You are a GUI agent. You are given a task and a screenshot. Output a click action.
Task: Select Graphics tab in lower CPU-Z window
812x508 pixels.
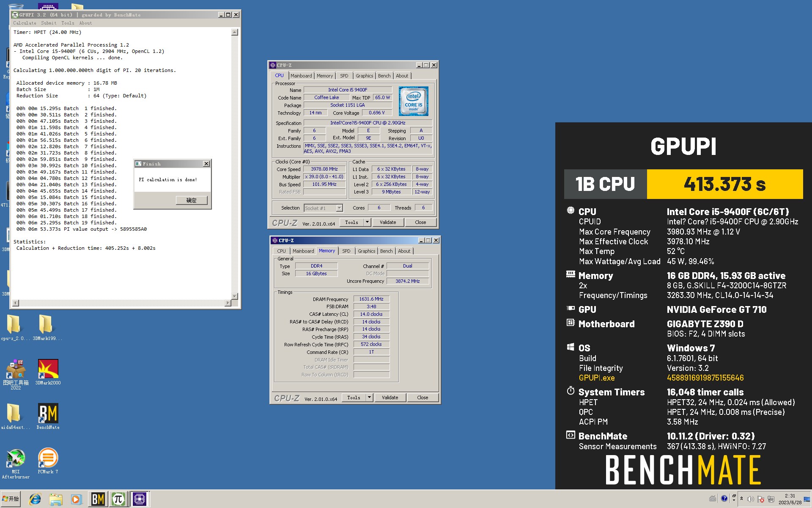coord(367,251)
